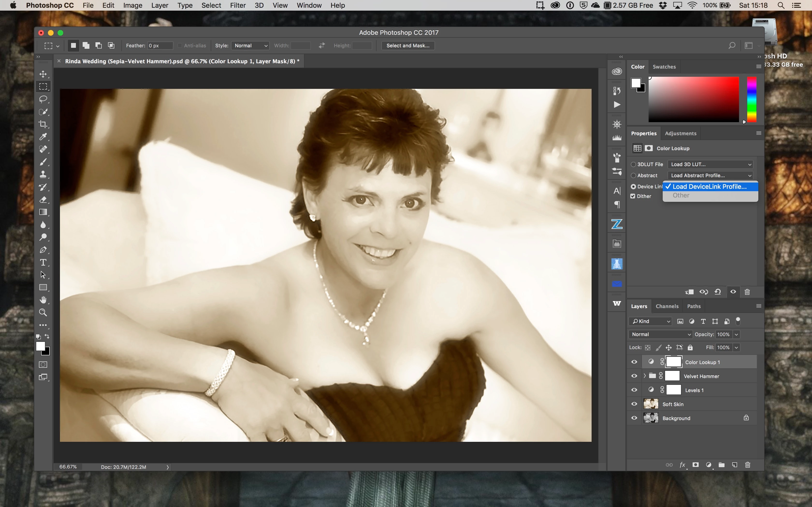Open the Filter menu
The width and height of the screenshot is (812, 507).
238,5
